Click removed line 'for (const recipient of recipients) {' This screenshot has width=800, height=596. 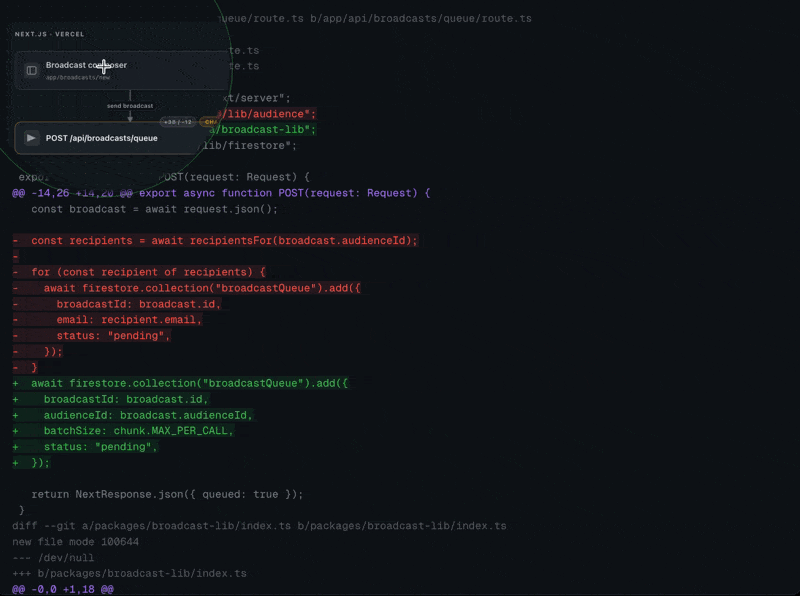point(139,272)
